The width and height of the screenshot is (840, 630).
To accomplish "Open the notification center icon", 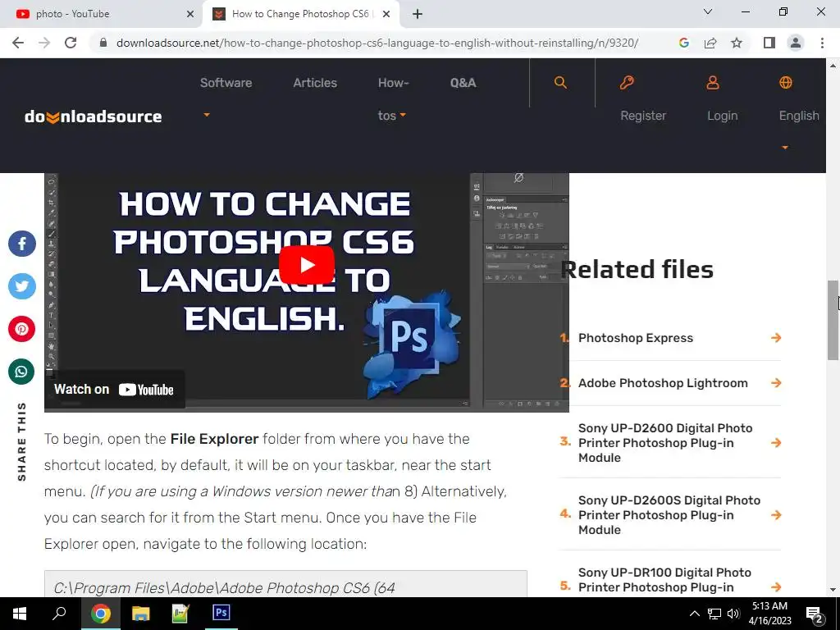I will (x=815, y=614).
